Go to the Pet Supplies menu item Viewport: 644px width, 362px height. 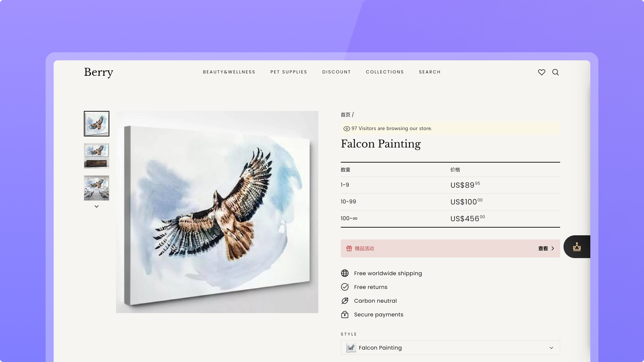(x=289, y=72)
